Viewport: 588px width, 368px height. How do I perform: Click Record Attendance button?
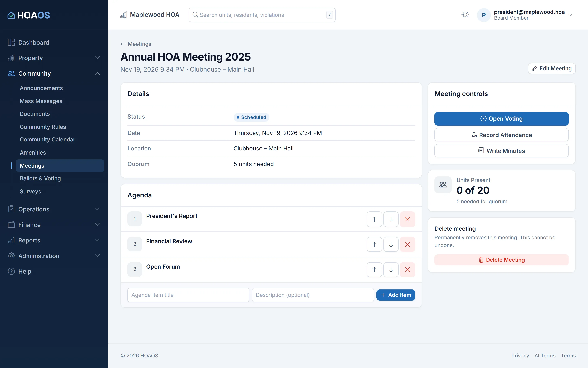pos(501,135)
